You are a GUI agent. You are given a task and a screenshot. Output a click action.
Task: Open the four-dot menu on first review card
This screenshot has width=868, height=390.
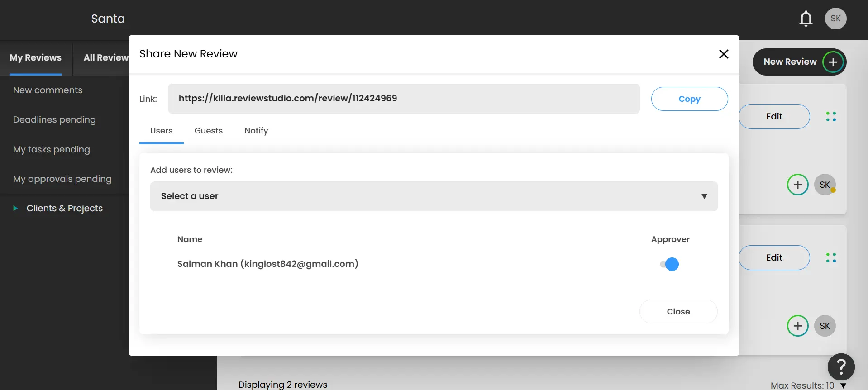tap(831, 117)
